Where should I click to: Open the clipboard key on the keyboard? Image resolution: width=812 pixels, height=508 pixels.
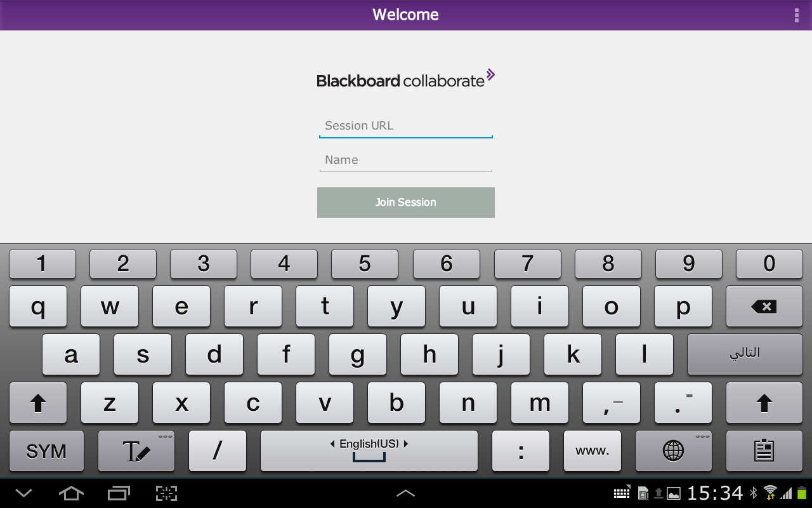(x=764, y=451)
